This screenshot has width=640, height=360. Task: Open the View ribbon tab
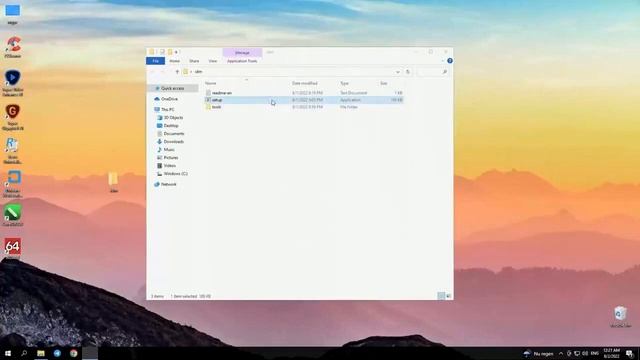(213, 61)
